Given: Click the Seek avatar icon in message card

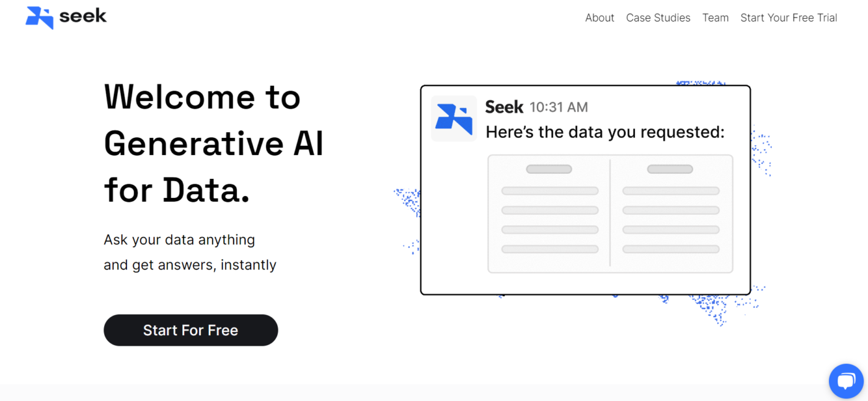Looking at the screenshot, I should pos(454,118).
